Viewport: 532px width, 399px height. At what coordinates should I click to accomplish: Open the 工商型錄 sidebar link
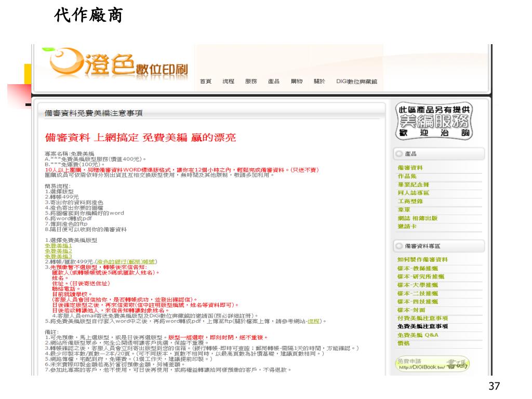point(410,201)
